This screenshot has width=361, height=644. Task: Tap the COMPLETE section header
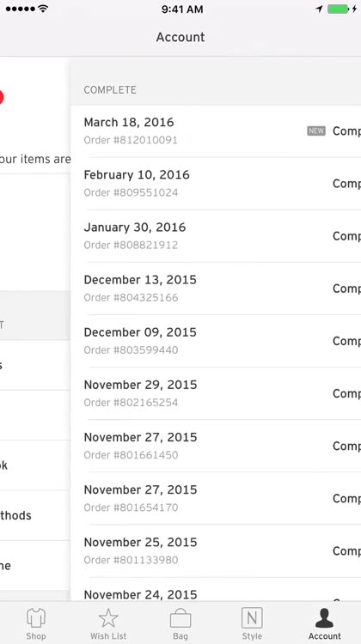110,90
